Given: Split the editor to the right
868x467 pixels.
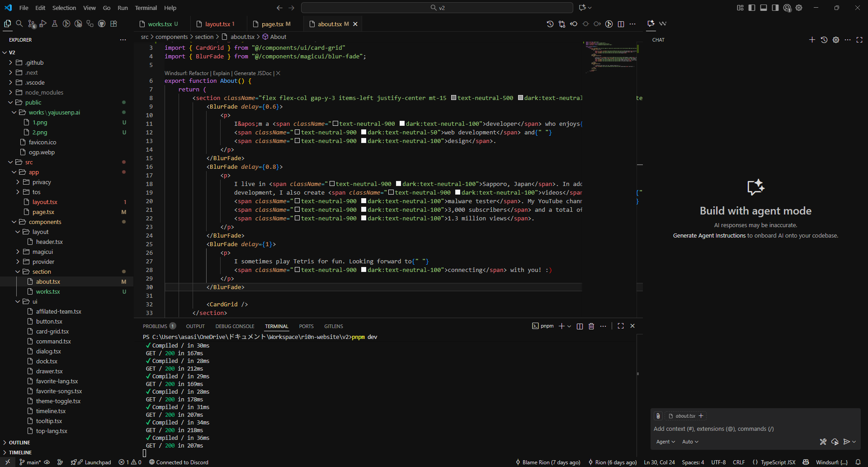Looking at the screenshot, I should (x=621, y=24).
